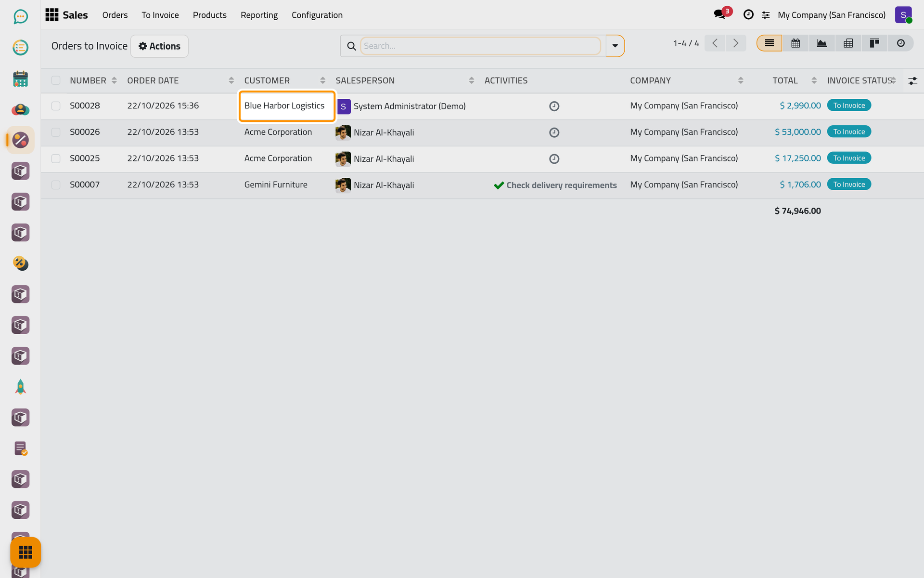The width and height of the screenshot is (924, 578).
Task: Open messages icon with 3 notifications
Action: (721, 14)
